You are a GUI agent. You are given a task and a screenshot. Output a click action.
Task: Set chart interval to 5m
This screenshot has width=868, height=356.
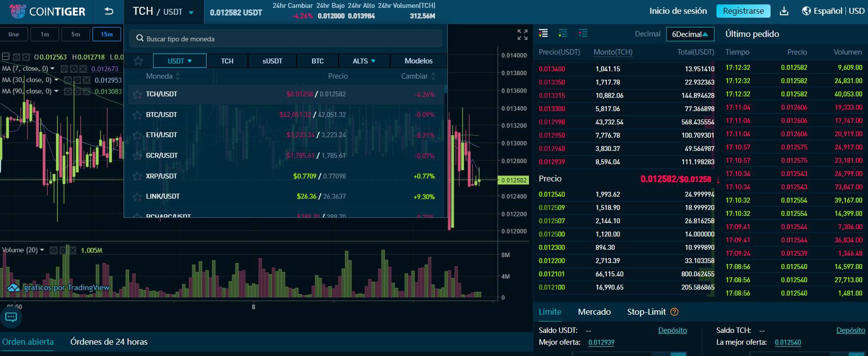pos(75,34)
